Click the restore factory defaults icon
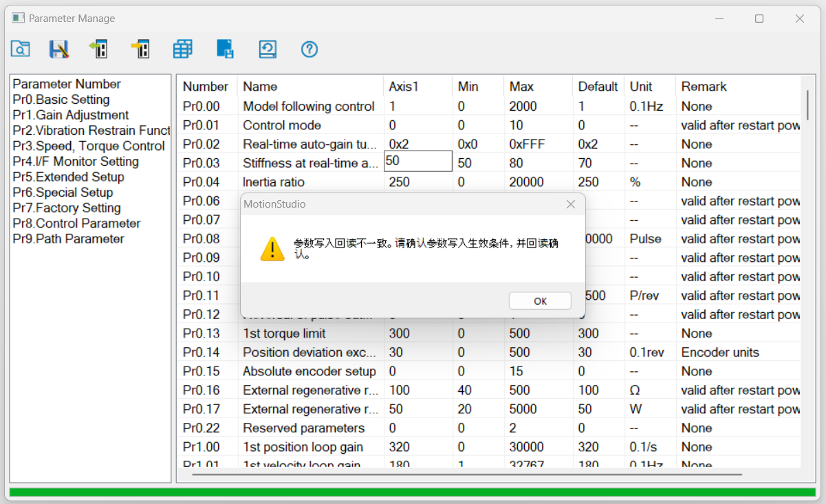This screenshot has height=504, width=826. click(x=268, y=49)
